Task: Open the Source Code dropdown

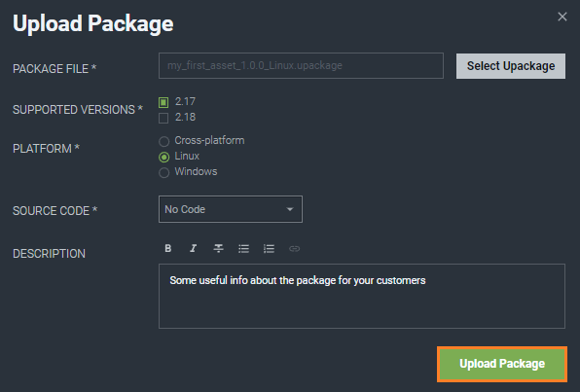Action: (x=231, y=209)
